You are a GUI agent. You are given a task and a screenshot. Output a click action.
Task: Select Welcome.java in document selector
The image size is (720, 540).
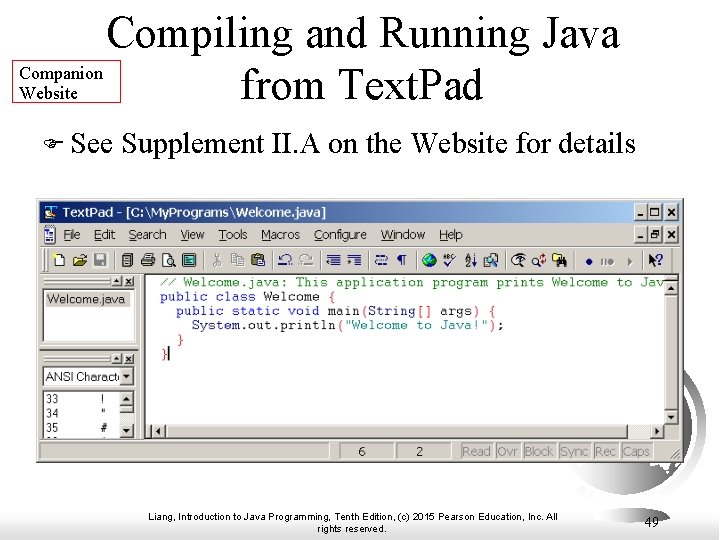click(x=86, y=299)
